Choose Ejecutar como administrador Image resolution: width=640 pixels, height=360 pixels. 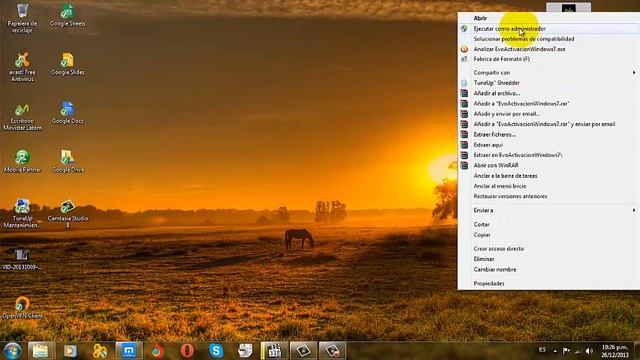[x=548, y=29]
